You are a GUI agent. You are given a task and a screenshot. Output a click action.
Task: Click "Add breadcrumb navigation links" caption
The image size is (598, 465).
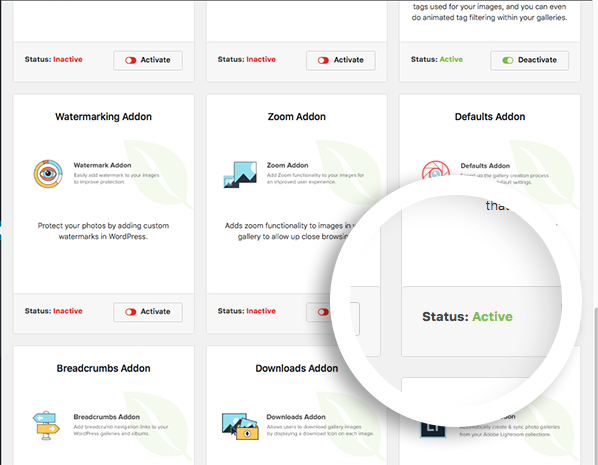[x=121, y=430]
